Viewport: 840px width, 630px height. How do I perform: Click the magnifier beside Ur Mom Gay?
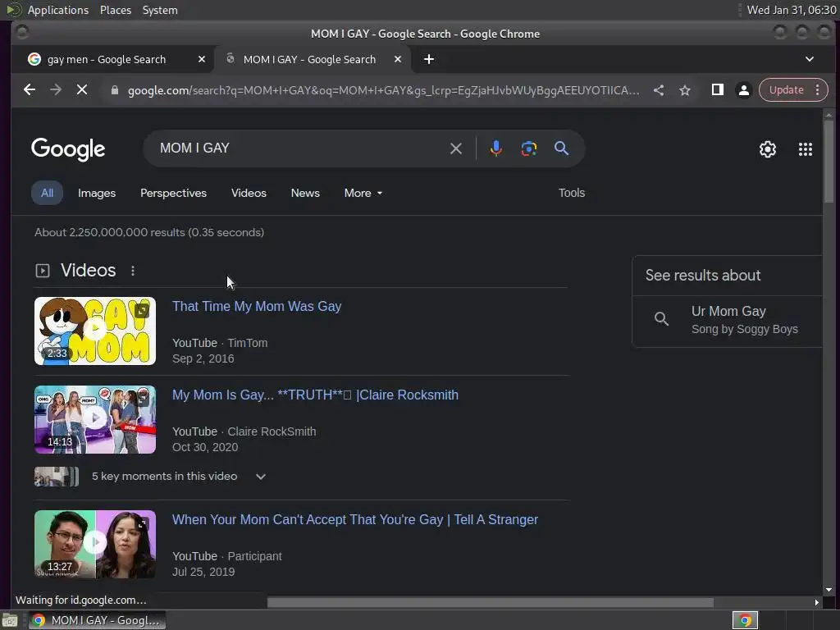(662, 319)
